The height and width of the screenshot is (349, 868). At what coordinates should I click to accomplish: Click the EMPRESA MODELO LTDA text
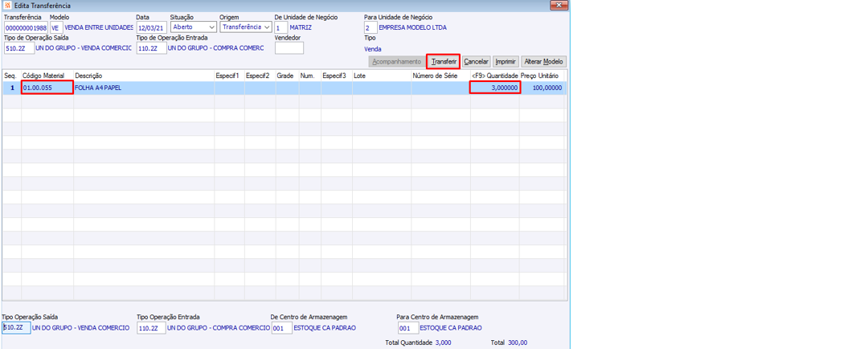click(x=412, y=27)
